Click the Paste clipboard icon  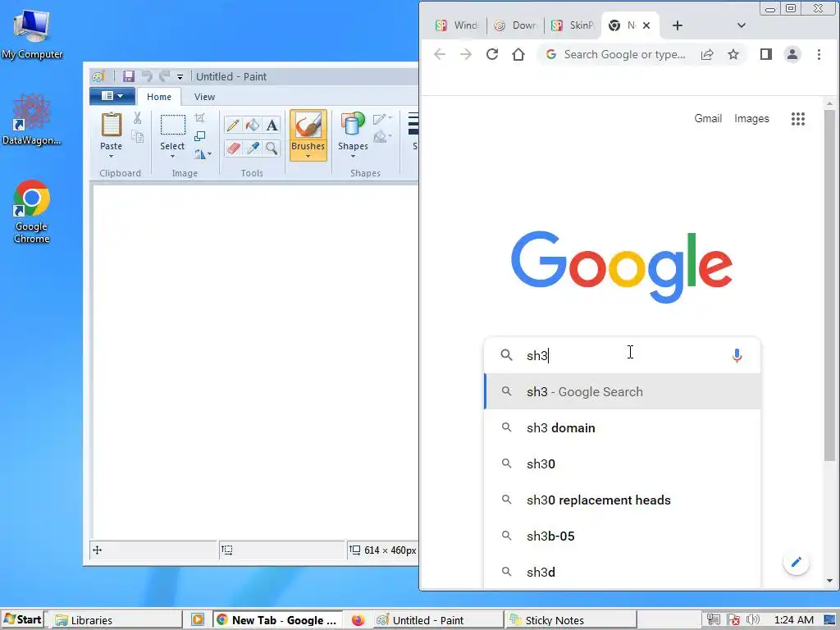112,126
